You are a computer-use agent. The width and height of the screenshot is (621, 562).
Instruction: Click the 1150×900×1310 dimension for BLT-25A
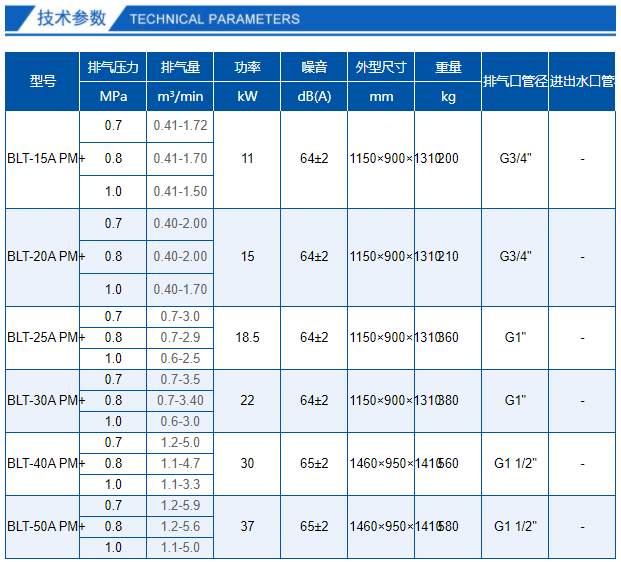(395, 337)
